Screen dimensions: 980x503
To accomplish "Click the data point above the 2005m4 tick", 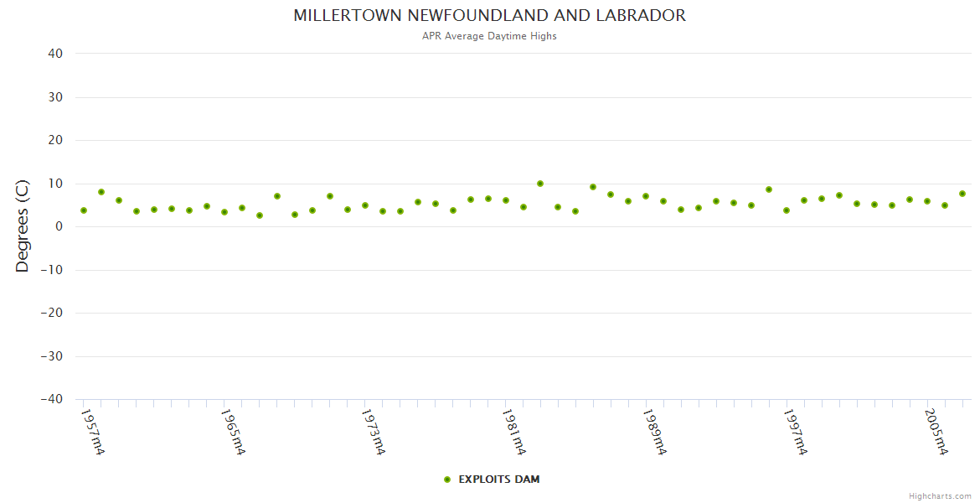I will [x=927, y=201].
